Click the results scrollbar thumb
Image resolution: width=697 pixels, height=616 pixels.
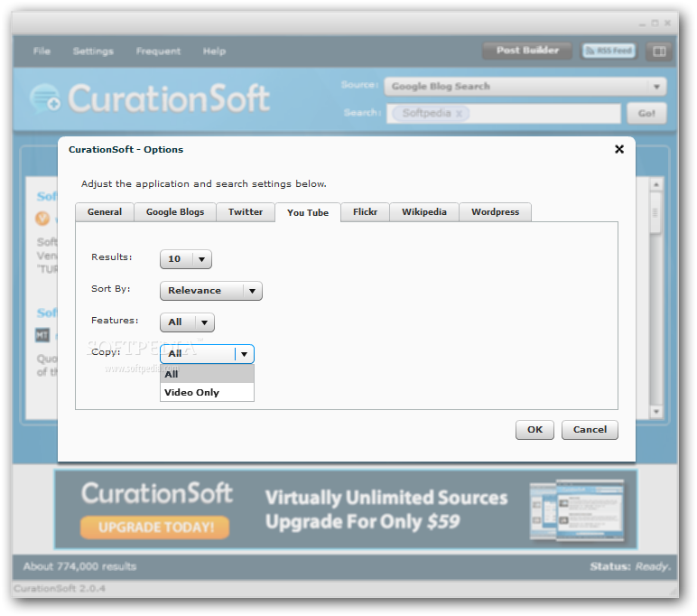(655, 212)
